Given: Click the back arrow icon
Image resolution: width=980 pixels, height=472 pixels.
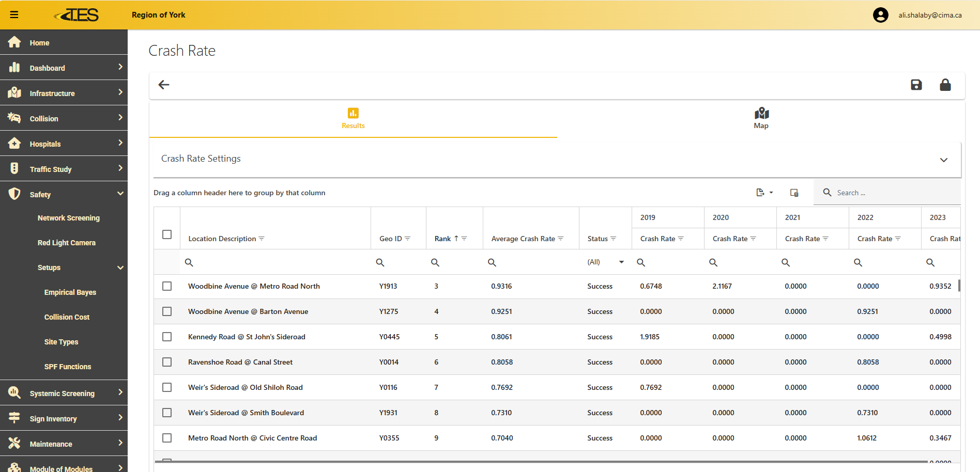Looking at the screenshot, I should click(x=164, y=85).
